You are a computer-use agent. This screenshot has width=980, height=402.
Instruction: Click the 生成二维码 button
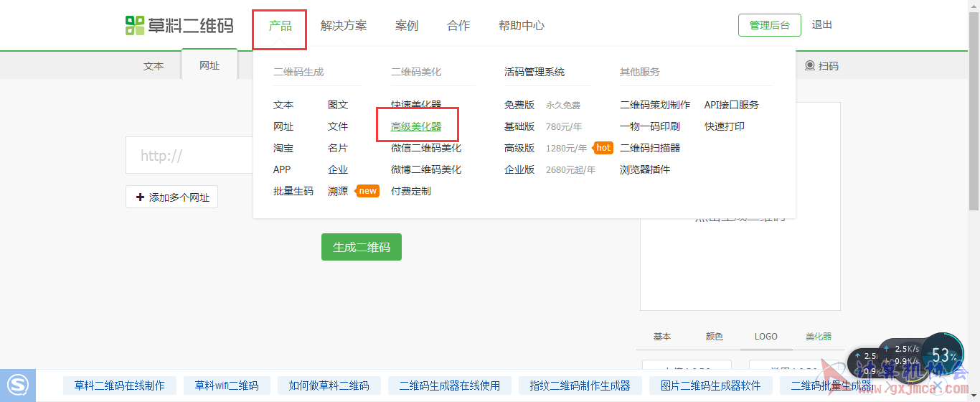tap(362, 247)
